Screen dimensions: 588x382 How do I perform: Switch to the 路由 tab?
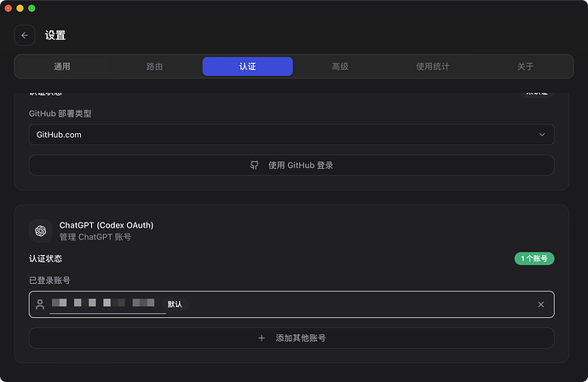click(154, 67)
